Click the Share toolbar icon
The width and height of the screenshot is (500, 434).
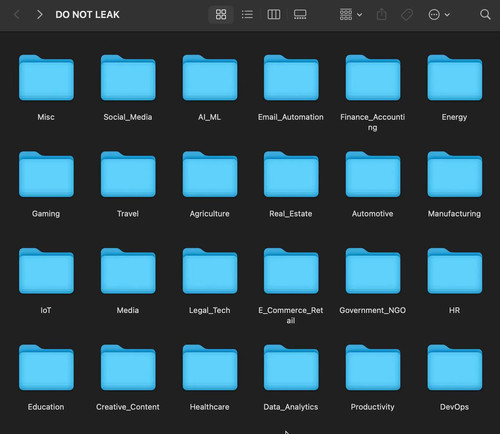[381, 14]
